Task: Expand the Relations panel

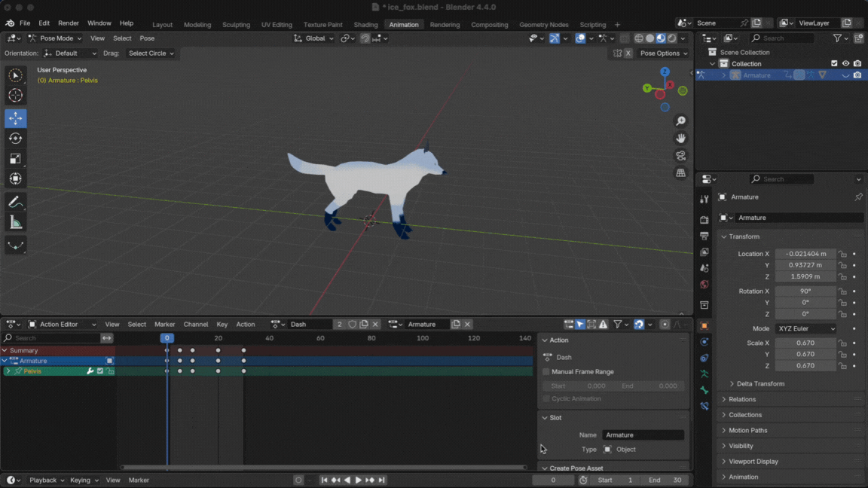Action: [741, 399]
